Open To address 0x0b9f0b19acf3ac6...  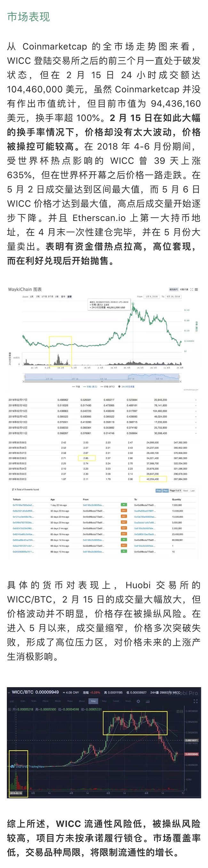145,534
